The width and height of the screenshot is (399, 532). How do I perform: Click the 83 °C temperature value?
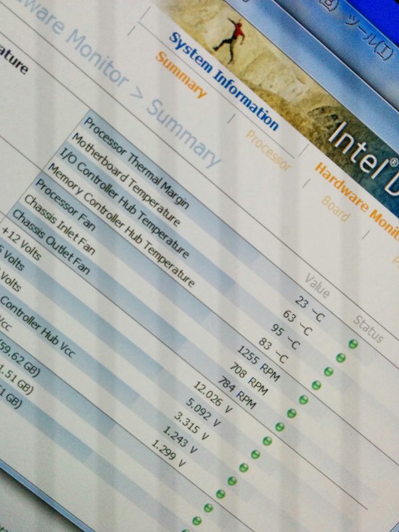click(x=273, y=350)
